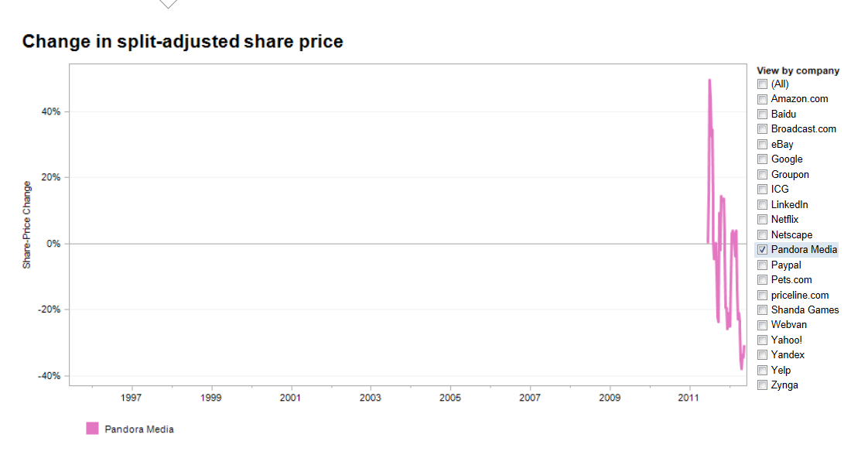
Task: Enable the Amazon.com checkbox
Action: [x=763, y=99]
